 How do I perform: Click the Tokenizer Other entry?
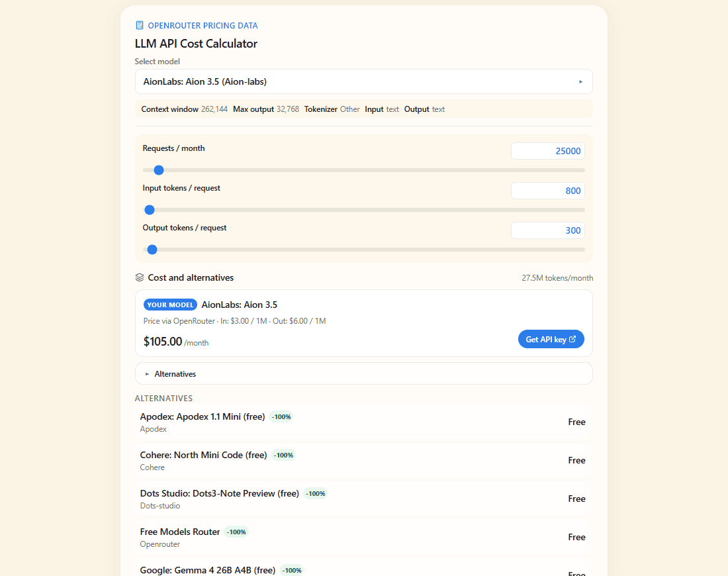[x=332, y=109]
